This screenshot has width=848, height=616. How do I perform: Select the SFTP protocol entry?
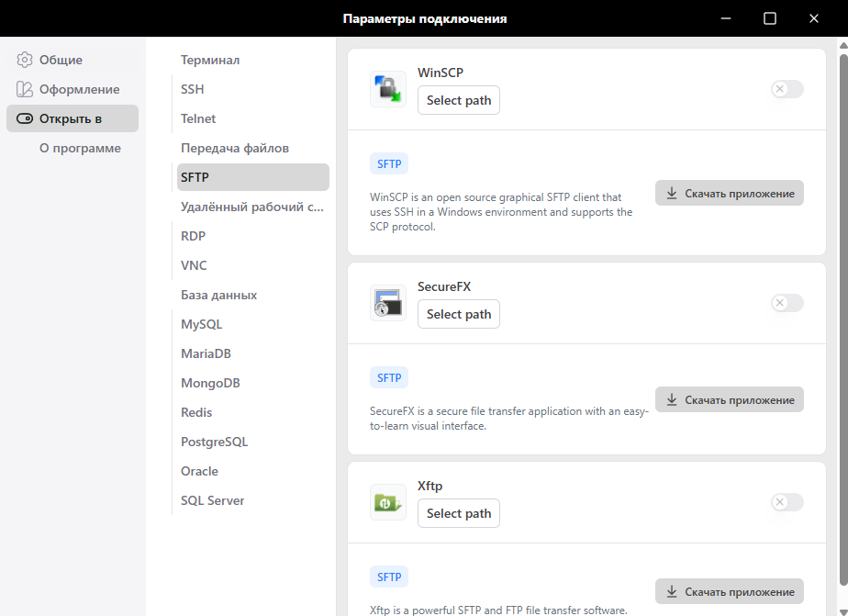252,177
